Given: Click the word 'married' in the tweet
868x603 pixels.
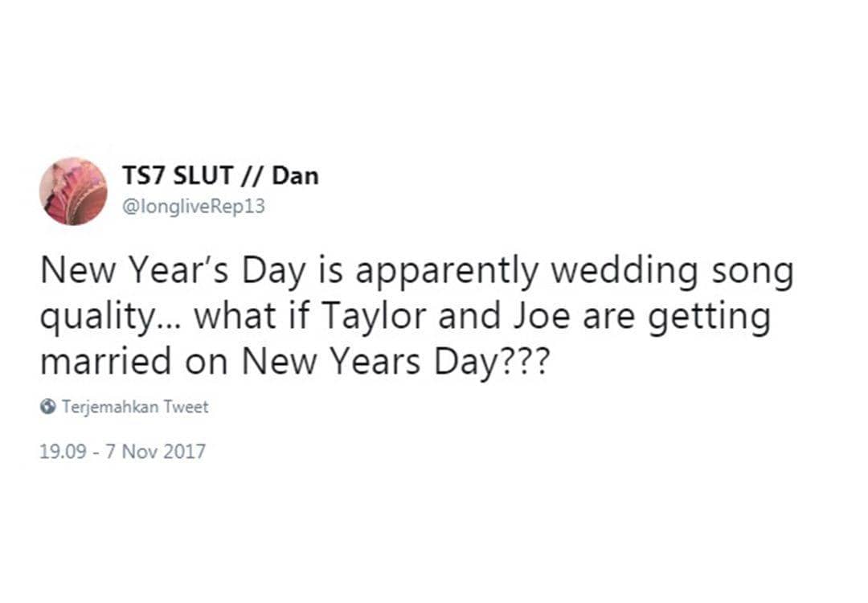Looking at the screenshot, I should point(106,361).
